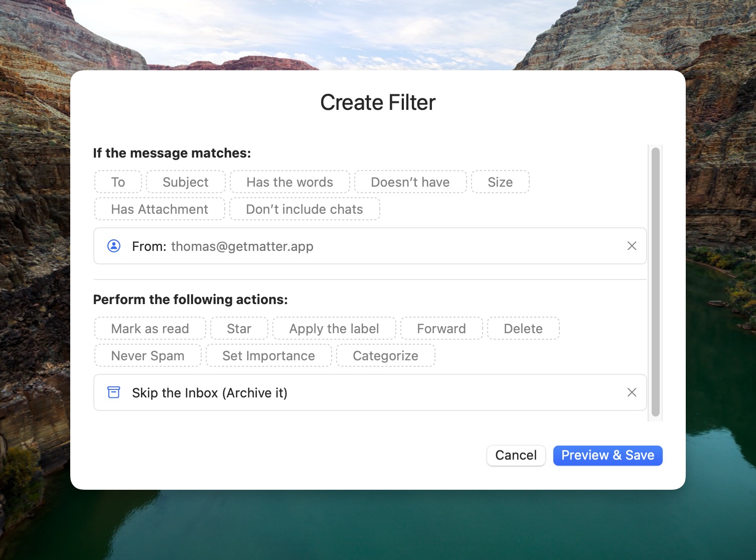Image resolution: width=756 pixels, height=560 pixels.
Task: Add the Has Attachment condition
Action: 160,209
